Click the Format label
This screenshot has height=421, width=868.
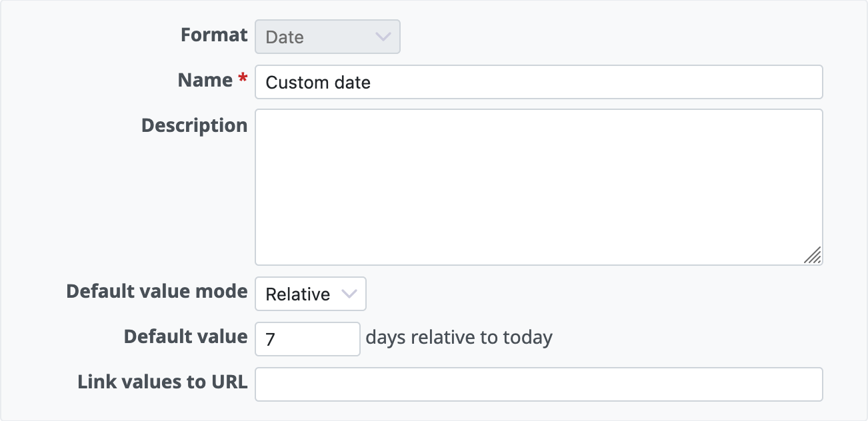(214, 35)
